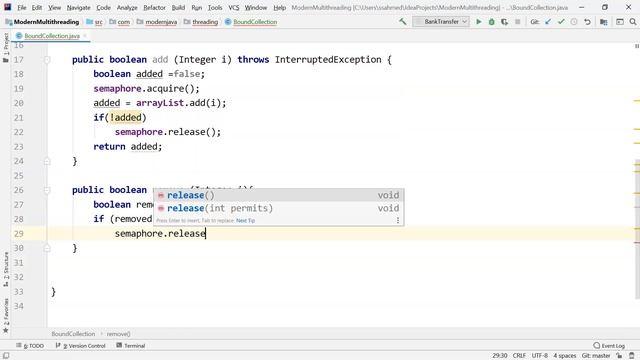Place cursor on line 22 semaphore.release()
The height and width of the screenshot is (360, 640).
click(x=167, y=132)
